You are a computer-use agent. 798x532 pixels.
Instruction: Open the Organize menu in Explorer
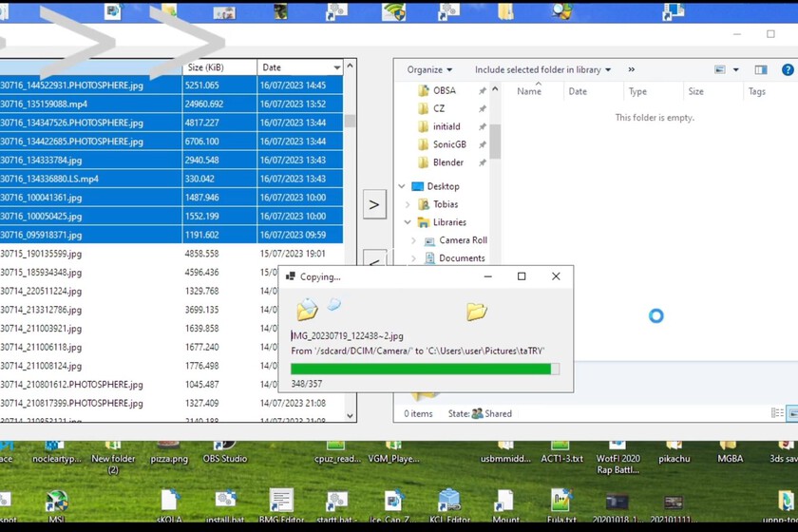[x=429, y=69]
